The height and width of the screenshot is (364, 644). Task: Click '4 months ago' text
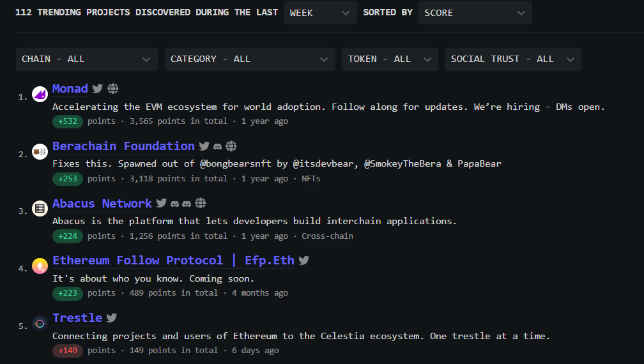click(260, 293)
